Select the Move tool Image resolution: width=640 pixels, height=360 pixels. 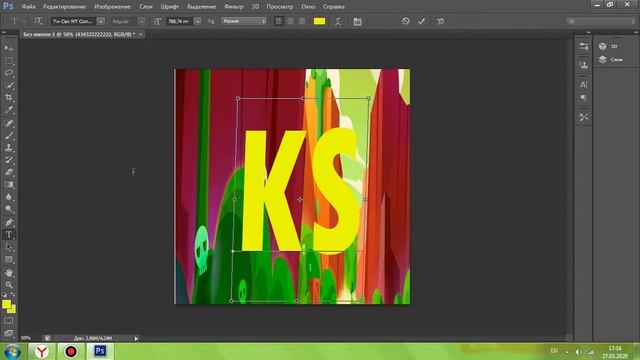[x=9, y=48]
